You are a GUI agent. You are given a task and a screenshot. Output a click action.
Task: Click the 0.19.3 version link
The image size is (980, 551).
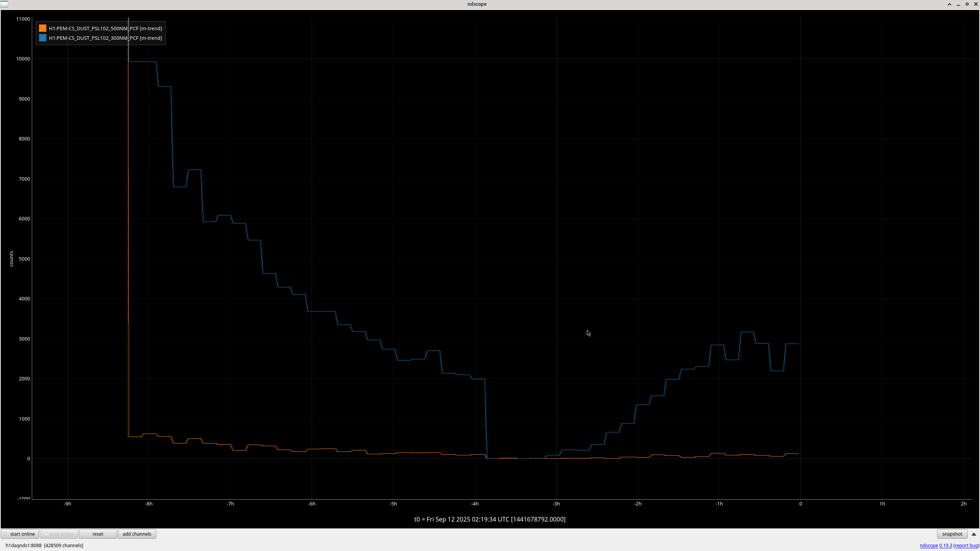[x=945, y=545]
